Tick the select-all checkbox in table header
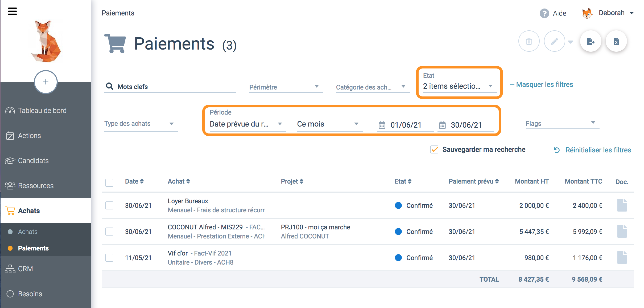644x308 pixels. [x=109, y=183]
